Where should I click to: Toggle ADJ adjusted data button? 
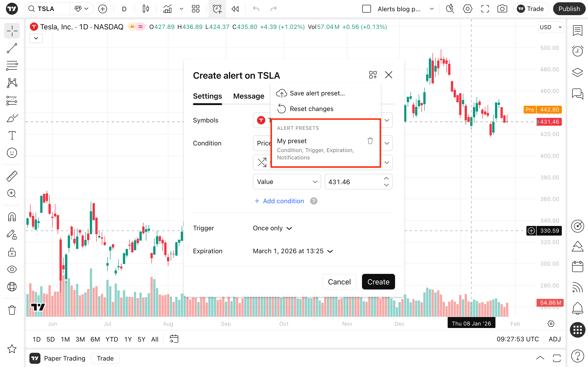(x=555, y=339)
